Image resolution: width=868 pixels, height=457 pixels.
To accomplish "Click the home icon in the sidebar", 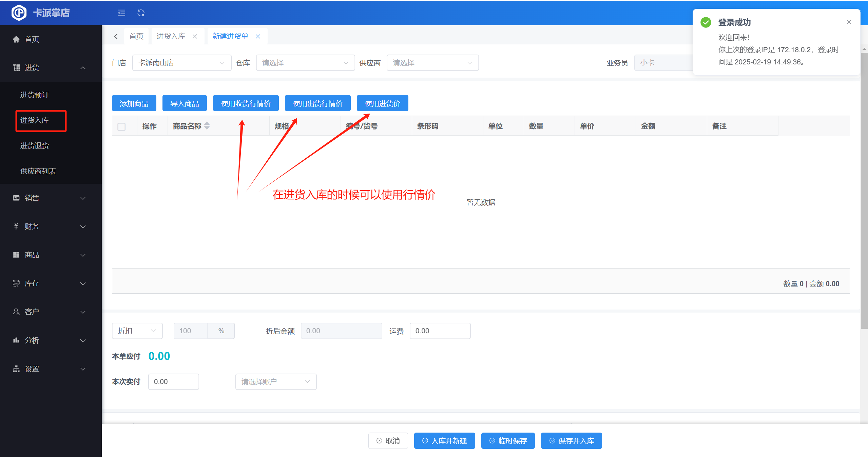I will click(16, 39).
